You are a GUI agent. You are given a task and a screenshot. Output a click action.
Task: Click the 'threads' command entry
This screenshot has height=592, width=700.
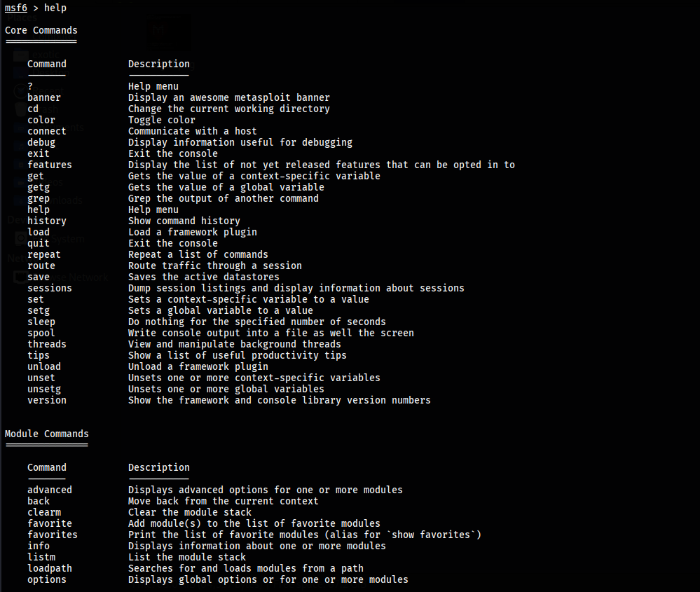click(x=47, y=344)
